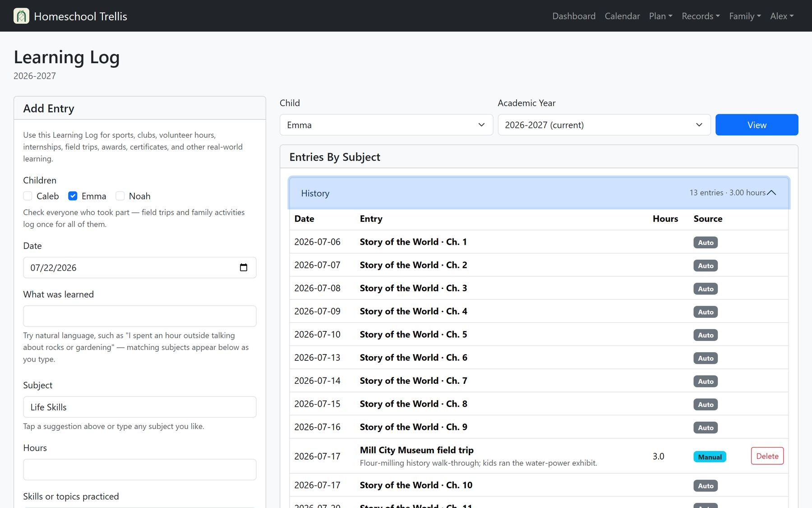This screenshot has height=508, width=812.
Task: Click the Entries By Subject heading
Action: pyautogui.click(x=335, y=157)
